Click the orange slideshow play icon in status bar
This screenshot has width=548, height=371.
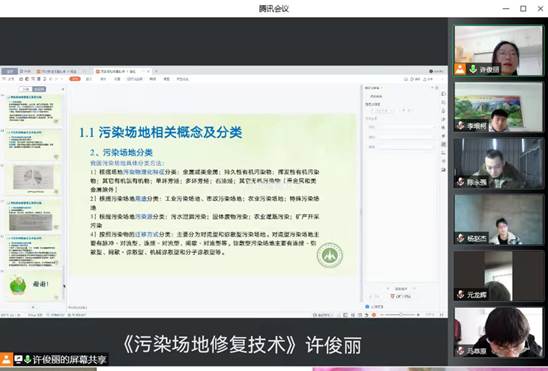(x=374, y=315)
